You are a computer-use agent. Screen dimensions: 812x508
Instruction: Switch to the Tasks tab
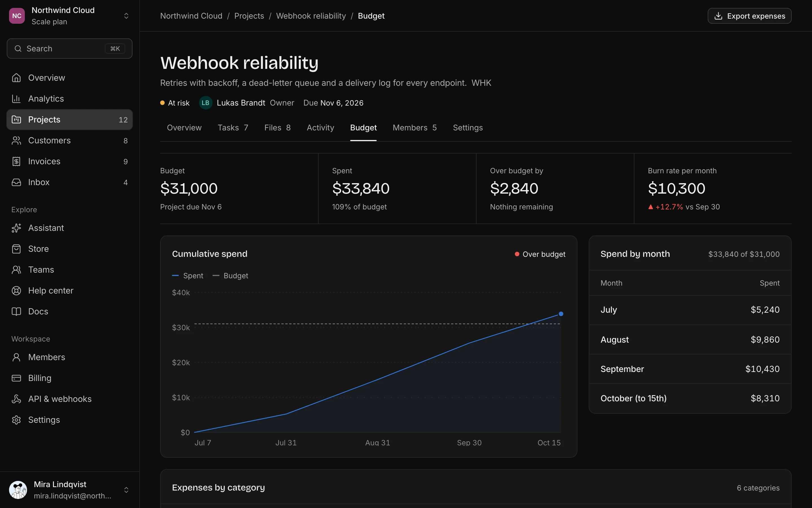[233, 128]
